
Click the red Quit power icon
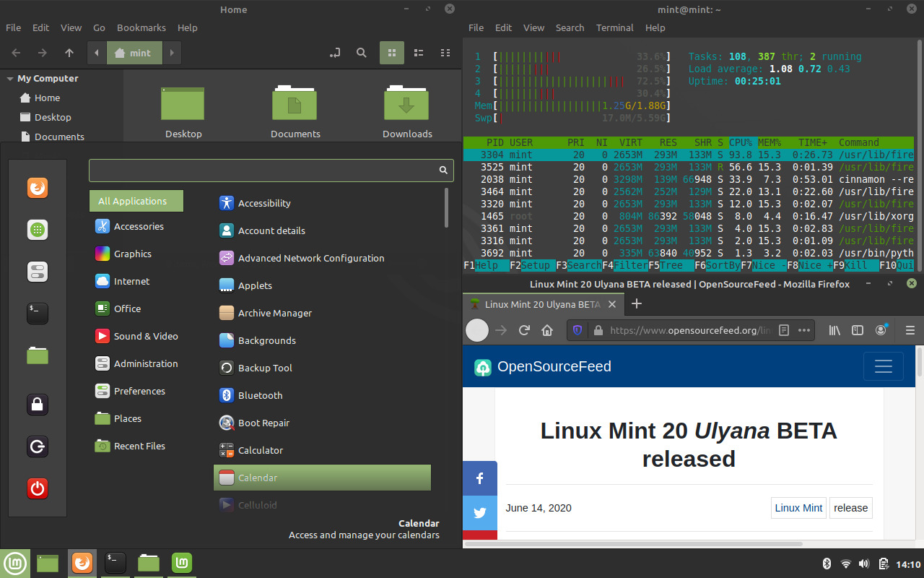(x=38, y=488)
